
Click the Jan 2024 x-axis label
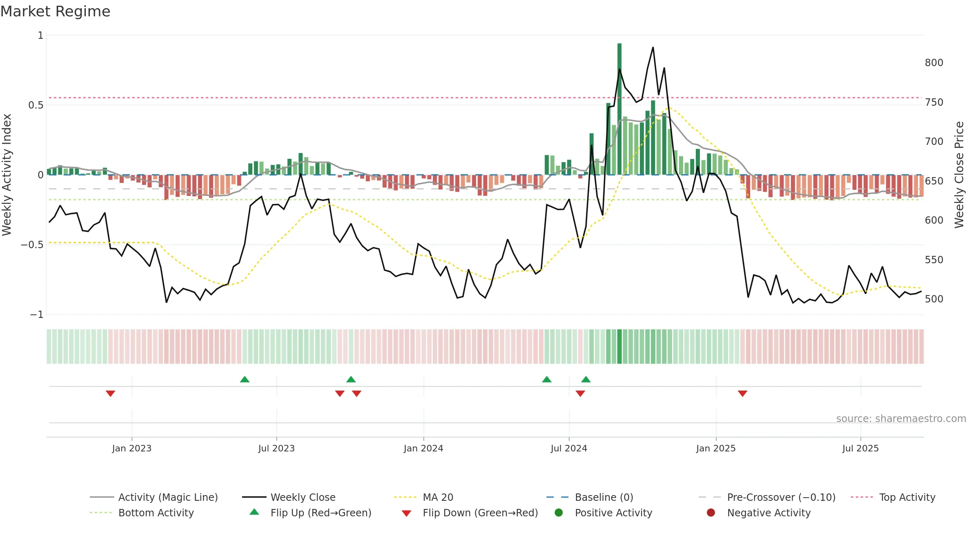tap(423, 448)
